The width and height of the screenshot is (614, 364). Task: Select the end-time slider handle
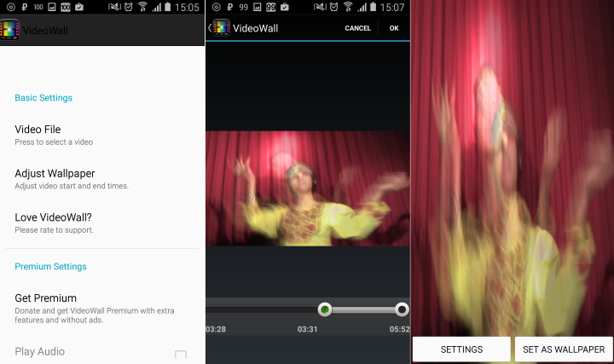pyautogui.click(x=402, y=309)
